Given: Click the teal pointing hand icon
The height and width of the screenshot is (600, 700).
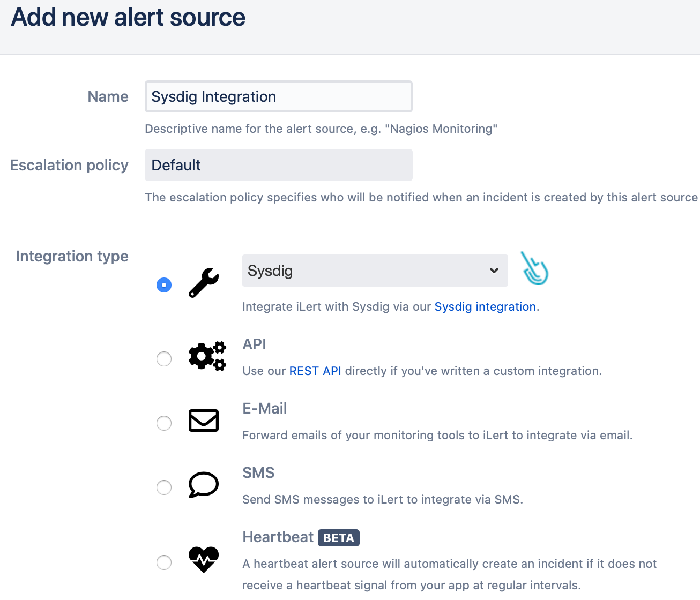Looking at the screenshot, I should point(535,269).
